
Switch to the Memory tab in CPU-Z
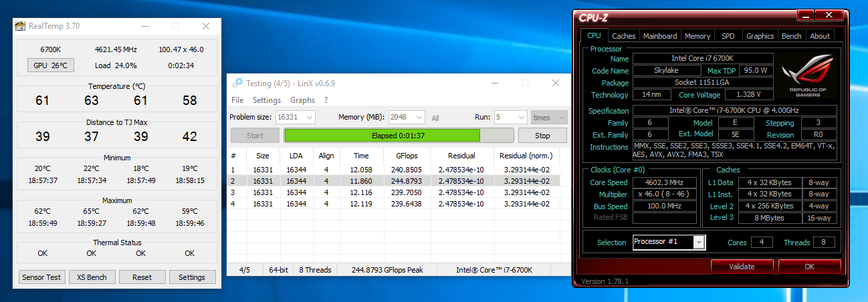click(x=697, y=36)
